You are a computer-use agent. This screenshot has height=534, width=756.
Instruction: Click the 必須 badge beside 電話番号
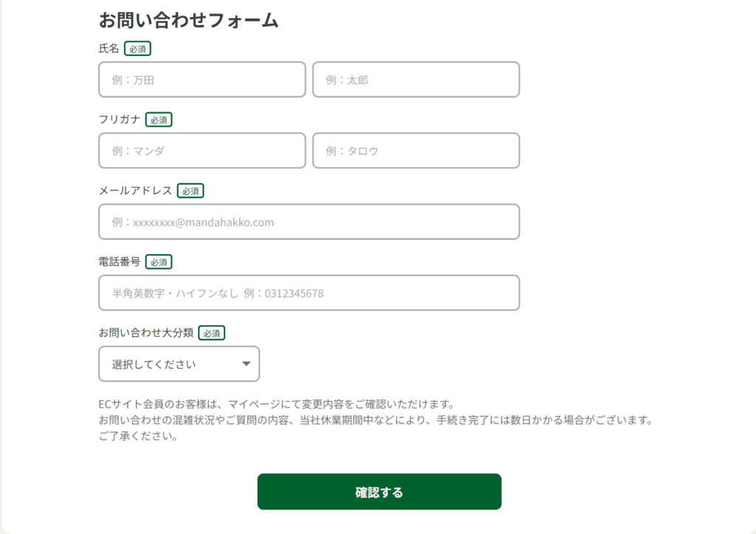[x=159, y=262]
